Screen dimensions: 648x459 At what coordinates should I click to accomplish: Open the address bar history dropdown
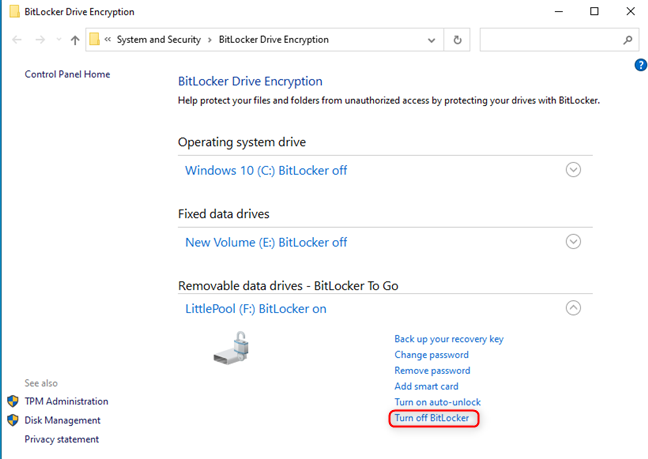tap(431, 40)
